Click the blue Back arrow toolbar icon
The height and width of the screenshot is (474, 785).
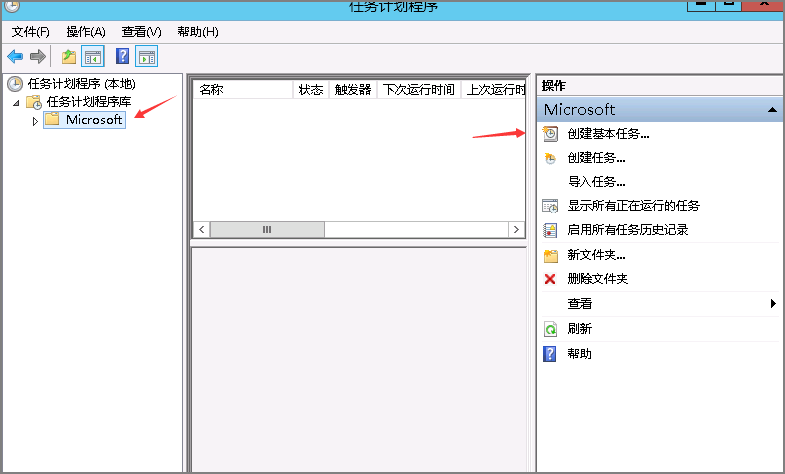coord(15,57)
